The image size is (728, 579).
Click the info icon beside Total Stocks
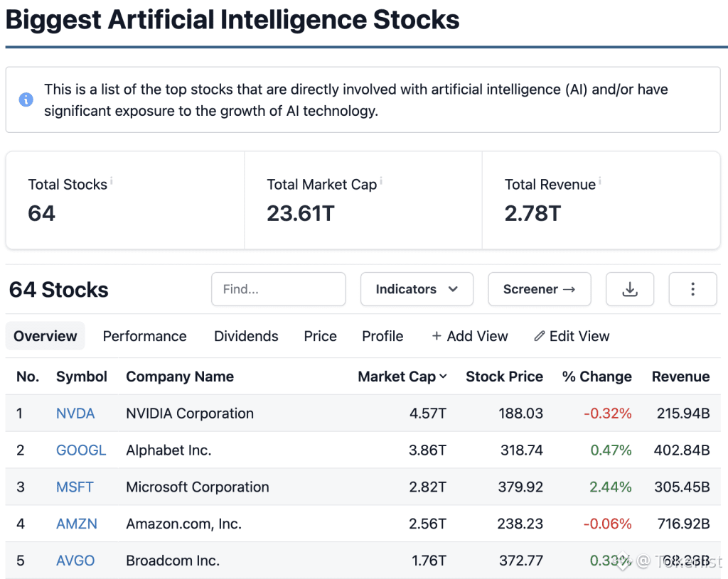(x=112, y=182)
